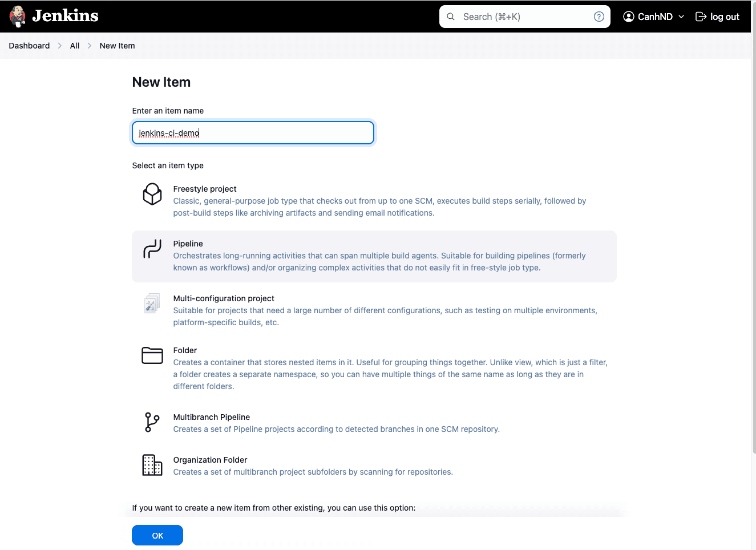Click the log out link
Screen dimensions: 756x550
tap(717, 17)
